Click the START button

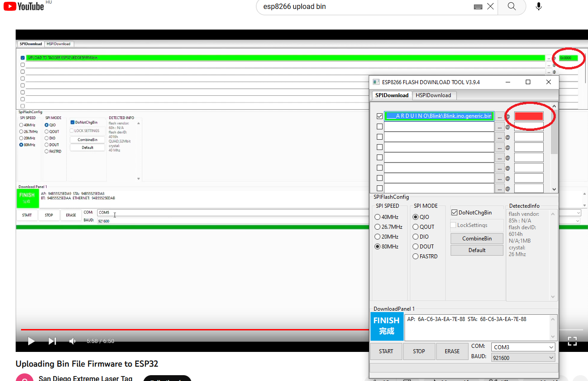pyautogui.click(x=386, y=351)
